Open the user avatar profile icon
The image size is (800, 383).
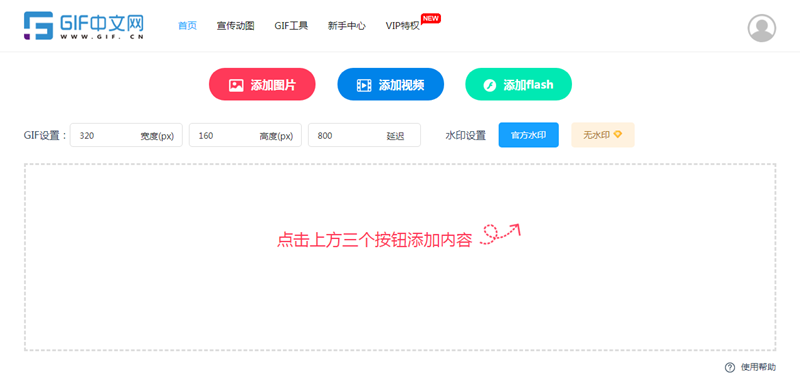point(762,28)
